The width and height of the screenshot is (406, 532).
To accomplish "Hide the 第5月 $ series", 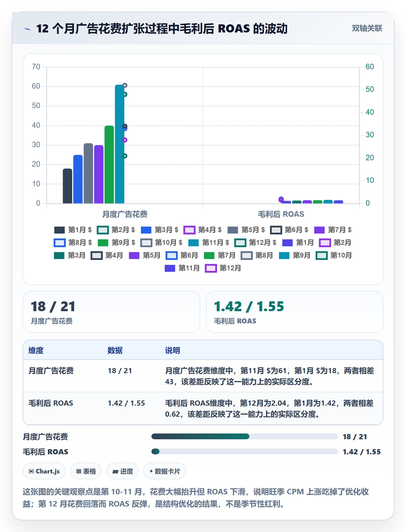I will [x=246, y=230].
